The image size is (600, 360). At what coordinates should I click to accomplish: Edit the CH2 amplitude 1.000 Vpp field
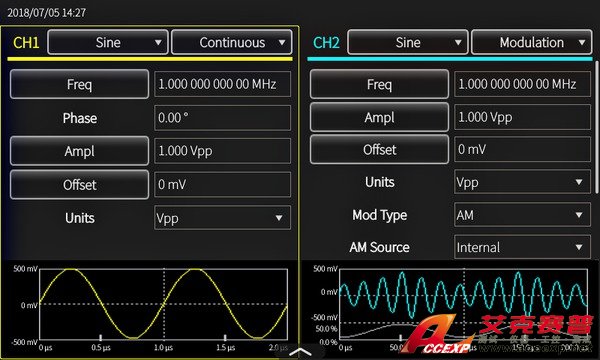click(522, 117)
